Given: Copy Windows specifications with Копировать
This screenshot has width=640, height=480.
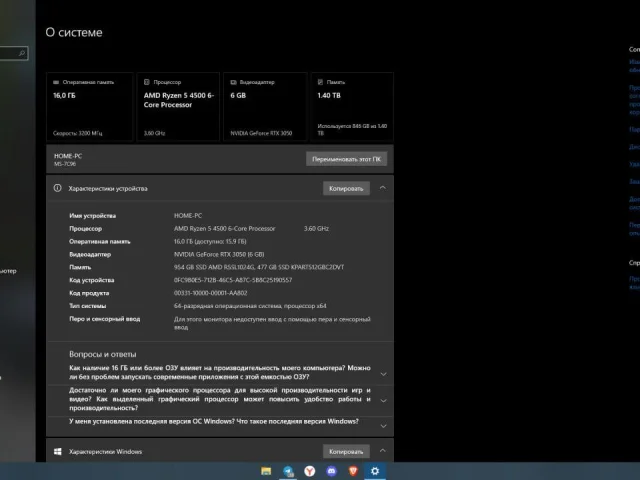Looking at the screenshot, I should (346, 451).
